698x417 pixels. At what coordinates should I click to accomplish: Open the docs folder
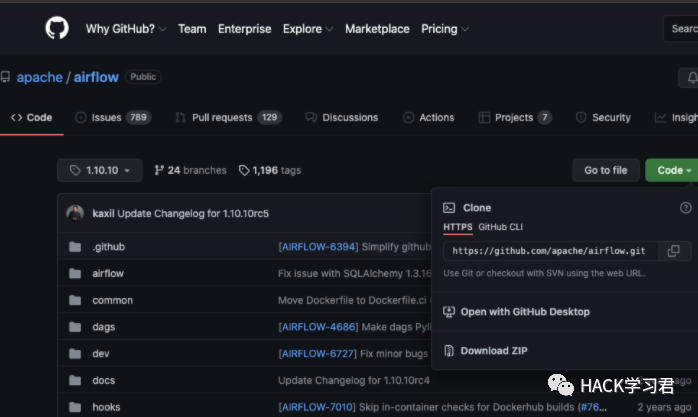[x=103, y=381]
